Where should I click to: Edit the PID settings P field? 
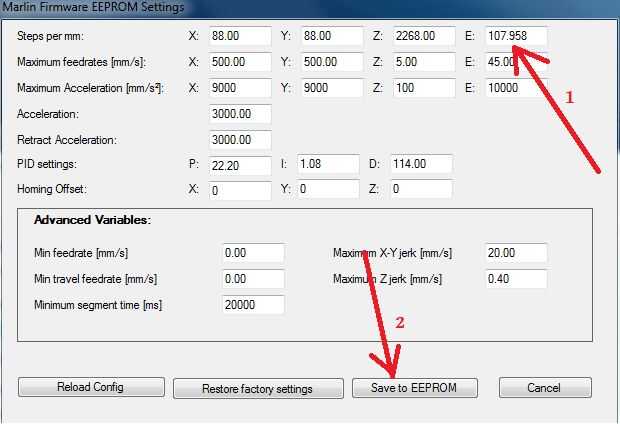tap(240, 166)
